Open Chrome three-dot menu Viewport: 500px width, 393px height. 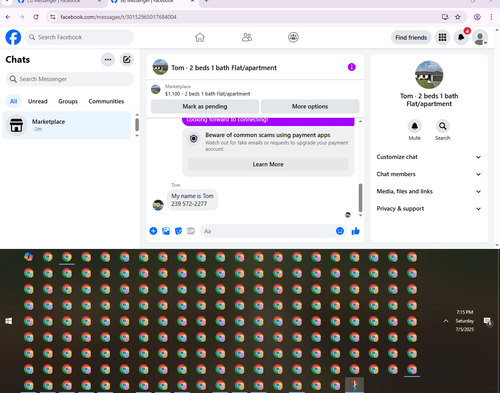(491, 17)
